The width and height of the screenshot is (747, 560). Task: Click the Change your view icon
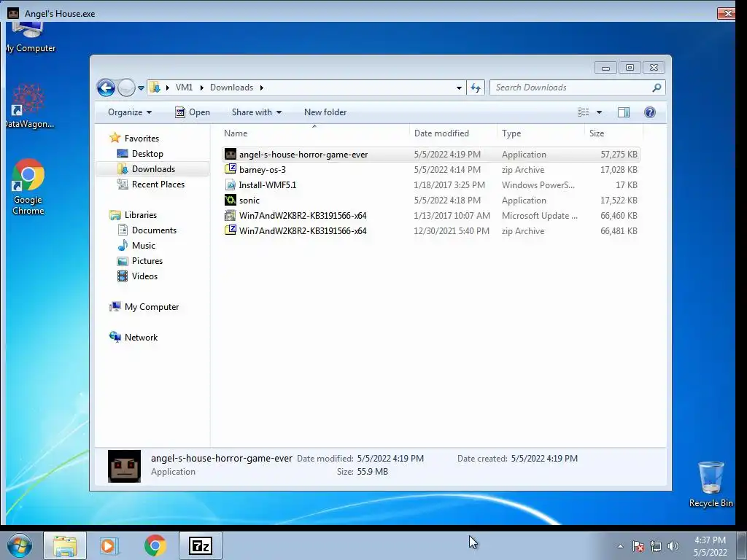pos(583,112)
